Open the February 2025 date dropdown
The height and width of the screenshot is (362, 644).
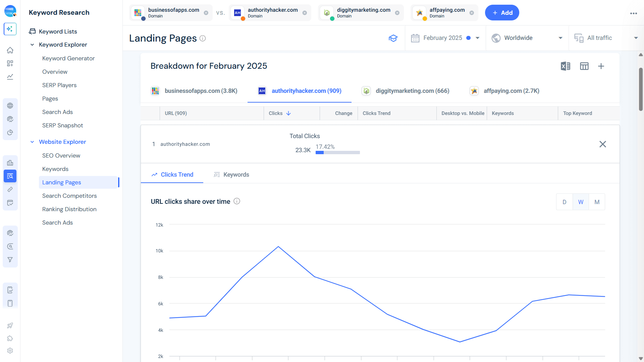445,38
